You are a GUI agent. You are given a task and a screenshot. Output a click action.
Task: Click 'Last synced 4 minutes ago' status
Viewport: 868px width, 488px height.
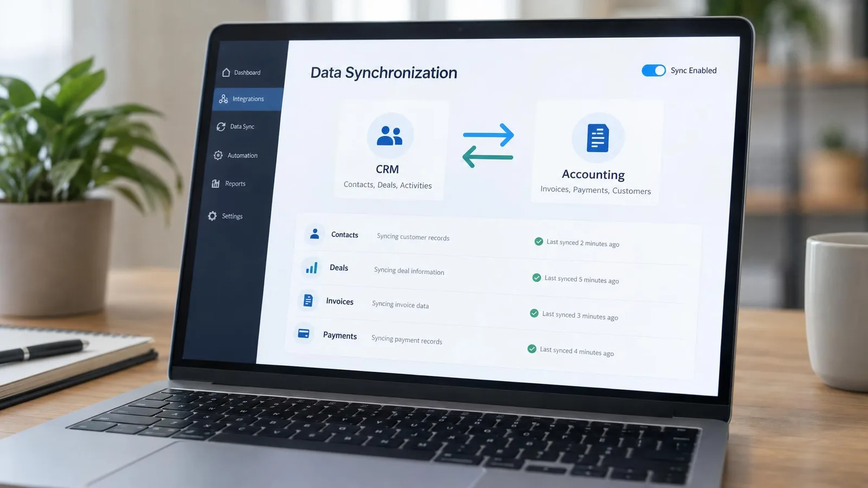click(x=577, y=351)
